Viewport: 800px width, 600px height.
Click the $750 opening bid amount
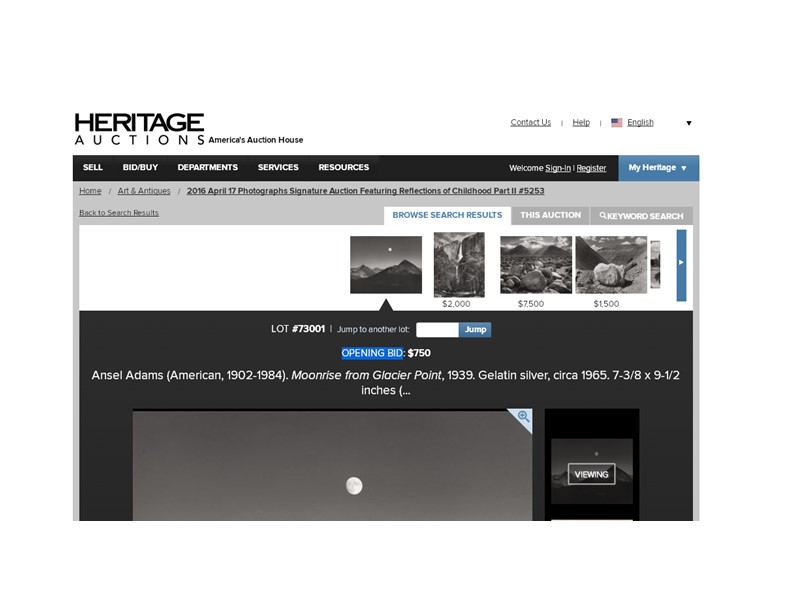point(419,353)
